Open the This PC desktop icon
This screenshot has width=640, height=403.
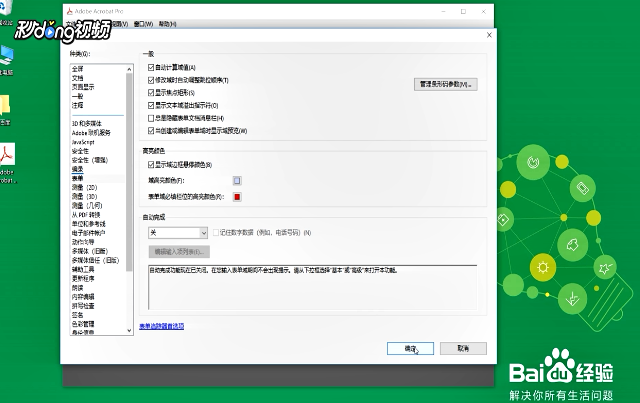click(7, 56)
